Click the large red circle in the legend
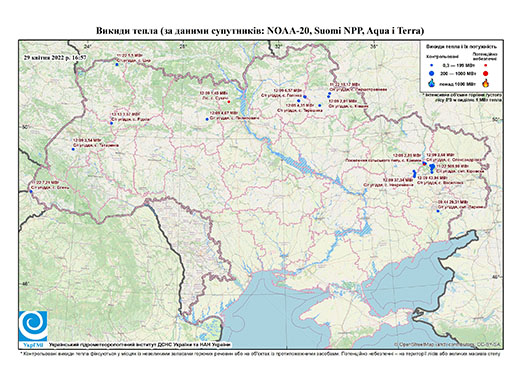Image resolution: width=520 pixels, height=368 pixels. [x=486, y=73]
